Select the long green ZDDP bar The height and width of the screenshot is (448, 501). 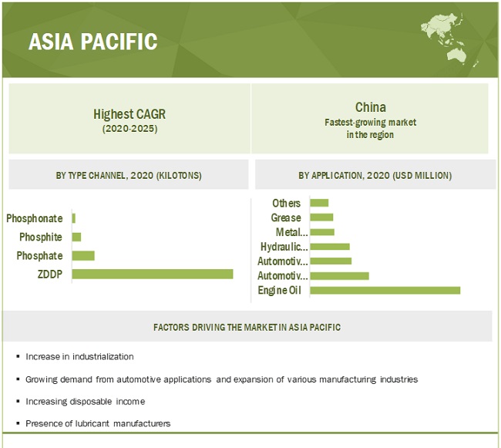click(x=153, y=274)
